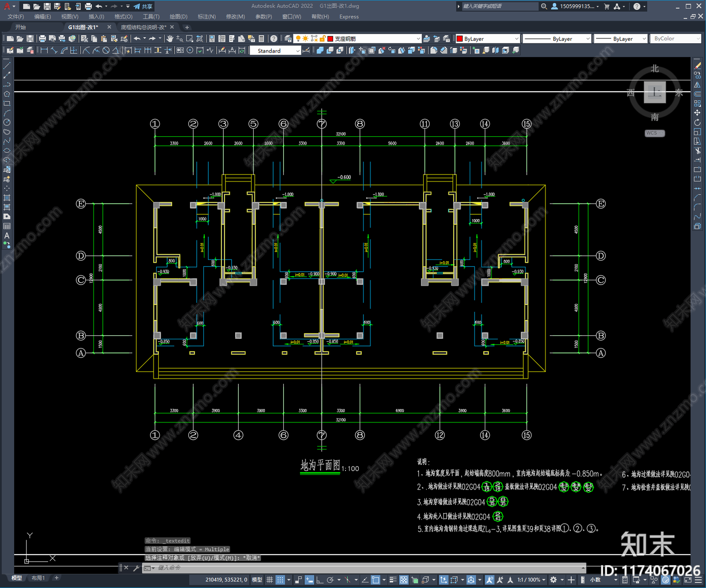Select the Move tool in right toolbar
Viewport: 706px width, 588px height.
pos(697,113)
